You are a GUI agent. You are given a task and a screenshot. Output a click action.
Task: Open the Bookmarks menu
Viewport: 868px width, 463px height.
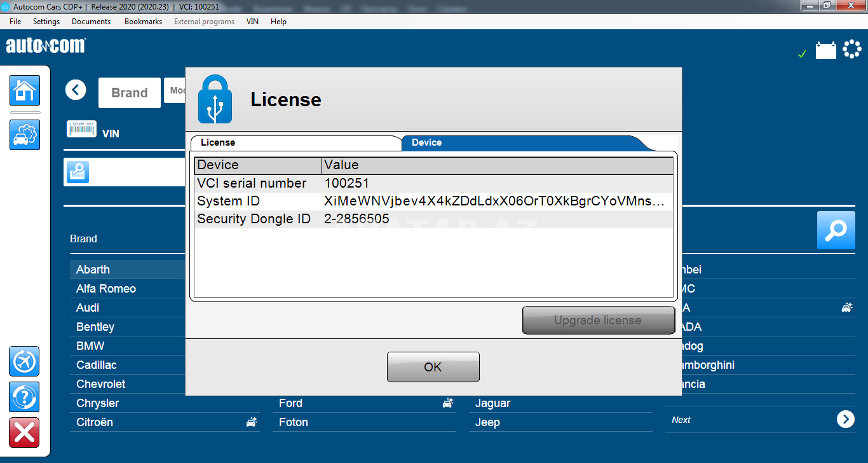[x=143, y=22]
